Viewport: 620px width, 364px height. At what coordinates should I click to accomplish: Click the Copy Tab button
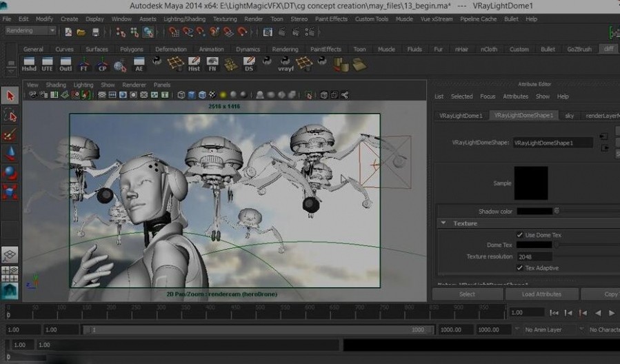pos(601,294)
